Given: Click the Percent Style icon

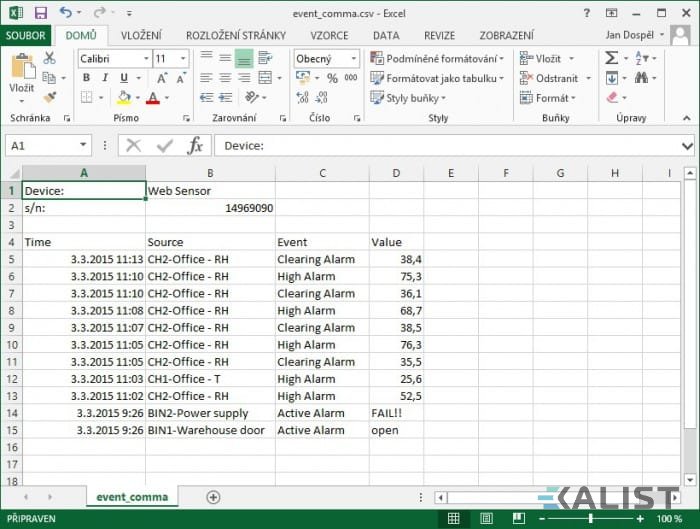Looking at the screenshot, I should [332, 78].
